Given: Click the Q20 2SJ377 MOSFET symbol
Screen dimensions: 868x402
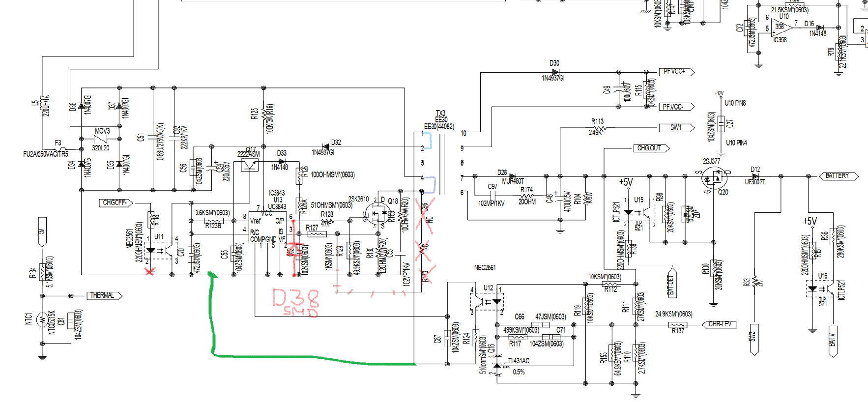Looking at the screenshot, I should (714, 178).
